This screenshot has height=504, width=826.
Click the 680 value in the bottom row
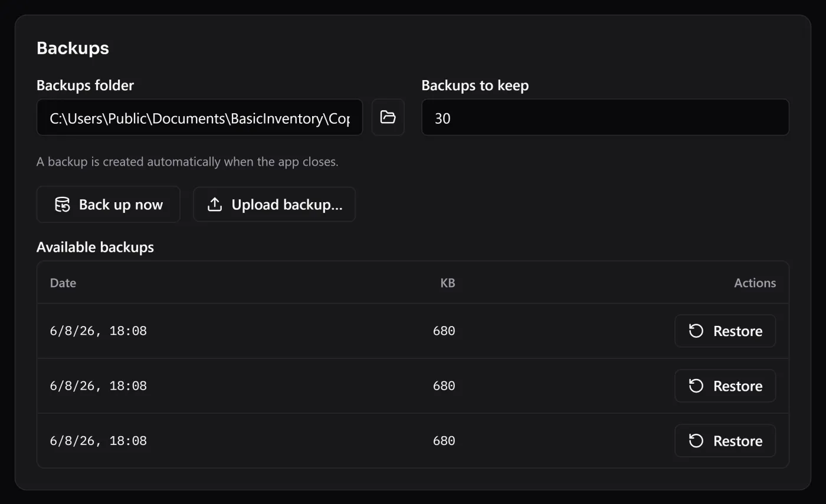click(x=444, y=440)
